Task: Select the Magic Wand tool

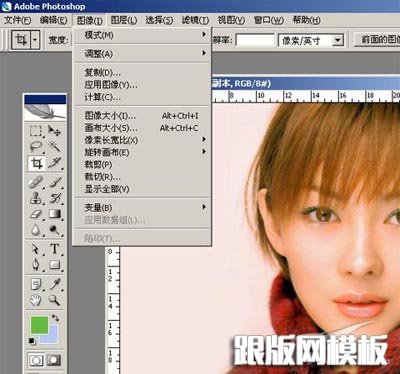Action: tap(54, 147)
